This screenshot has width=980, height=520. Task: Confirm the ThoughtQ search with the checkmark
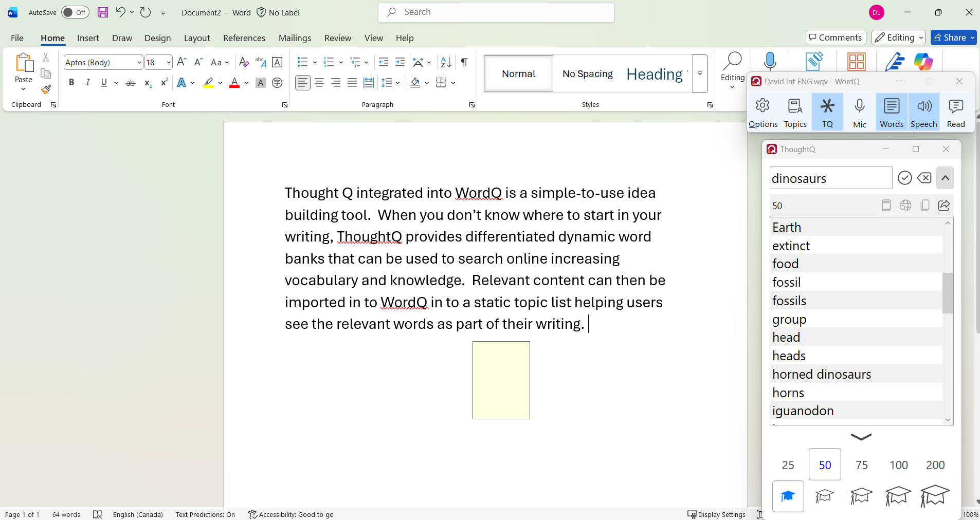905,178
